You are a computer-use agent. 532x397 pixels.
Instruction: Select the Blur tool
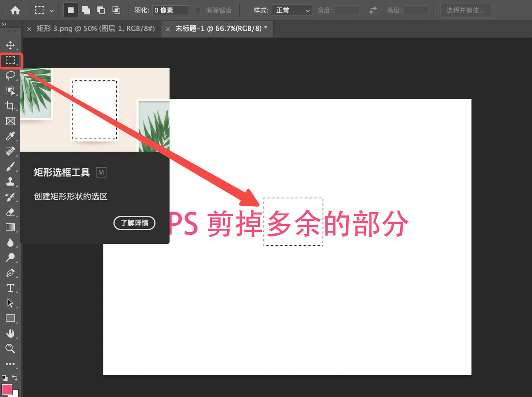10,243
